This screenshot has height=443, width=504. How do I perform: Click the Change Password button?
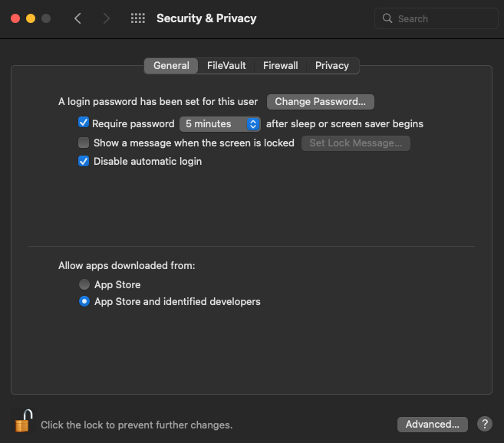321,102
